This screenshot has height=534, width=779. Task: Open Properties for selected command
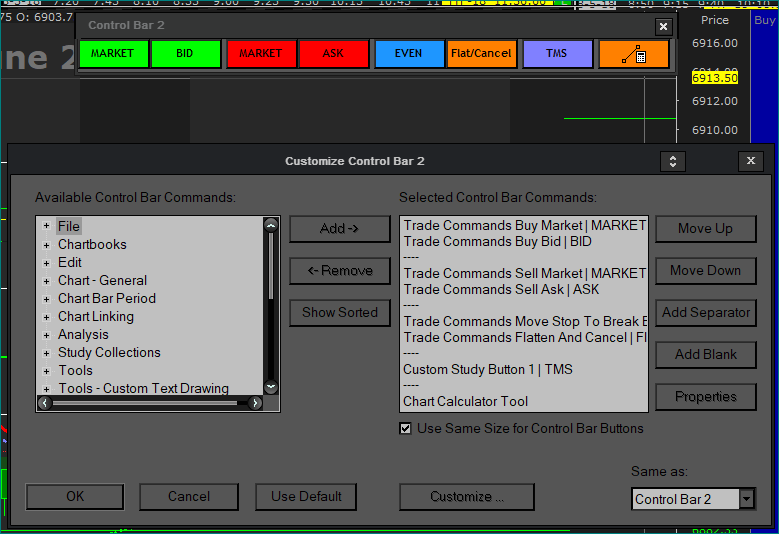(705, 396)
